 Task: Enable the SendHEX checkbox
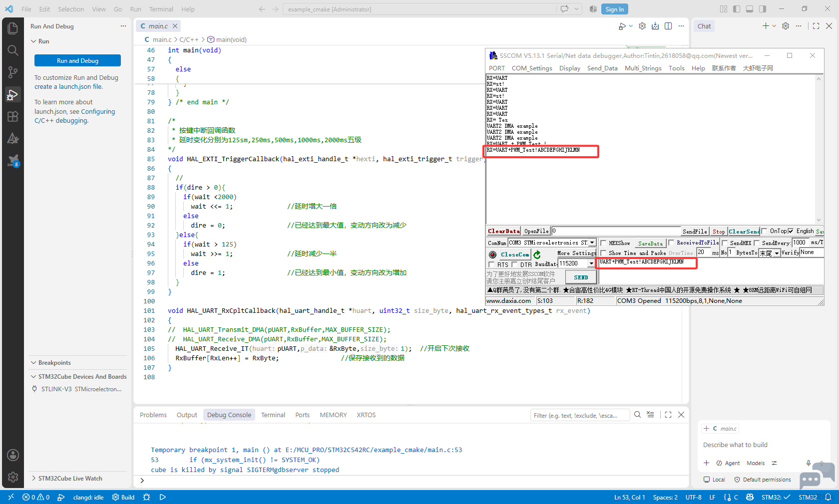[x=725, y=243]
